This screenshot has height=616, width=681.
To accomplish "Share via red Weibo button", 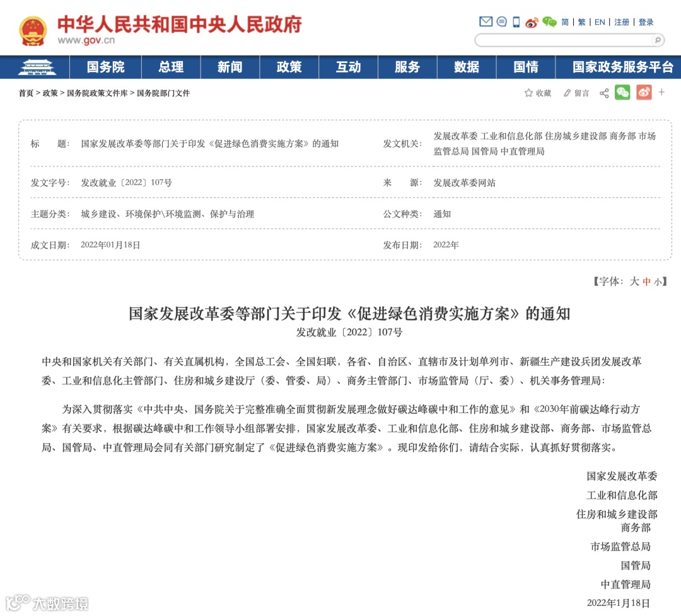I will [x=644, y=93].
